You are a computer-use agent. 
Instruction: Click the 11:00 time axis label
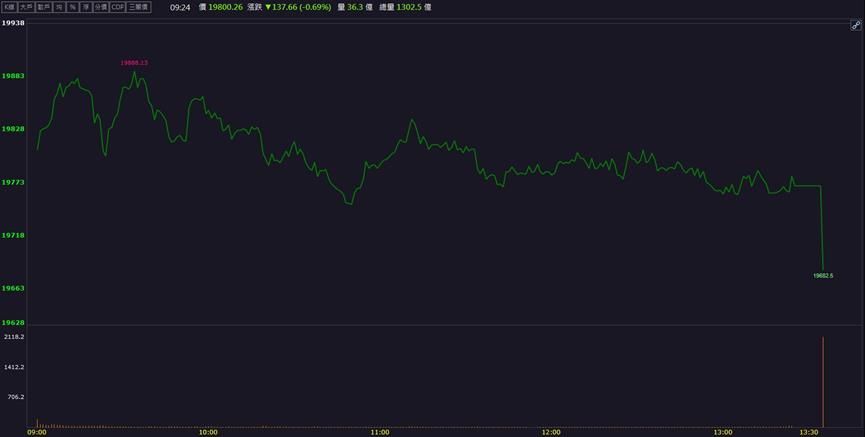pyautogui.click(x=380, y=433)
